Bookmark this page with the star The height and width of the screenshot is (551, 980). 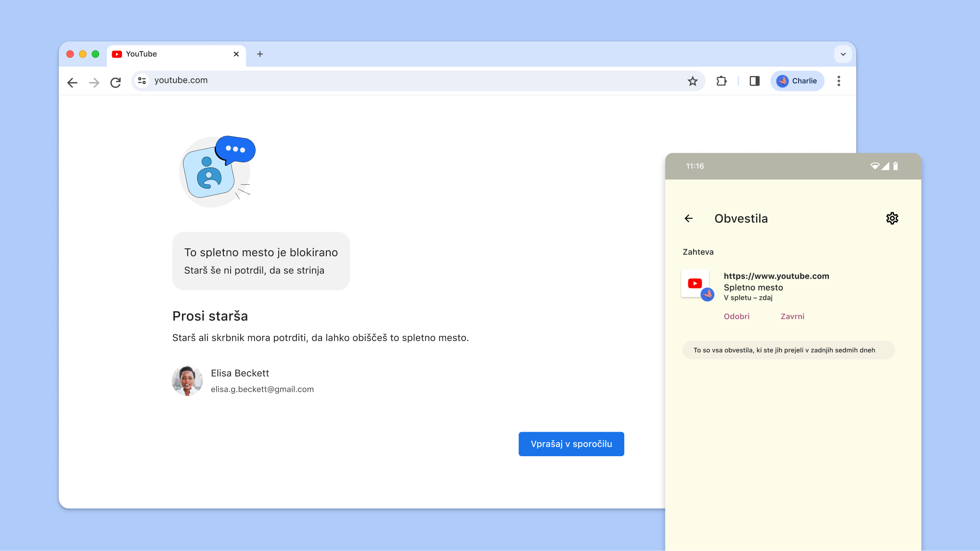coord(693,81)
